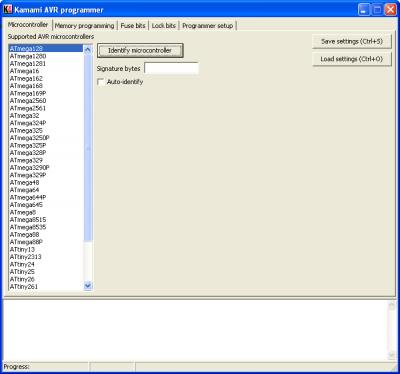Viewport: 400px width, 374px height.
Task: Pick ATmega48 microcontroller
Action: [x=46, y=183]
